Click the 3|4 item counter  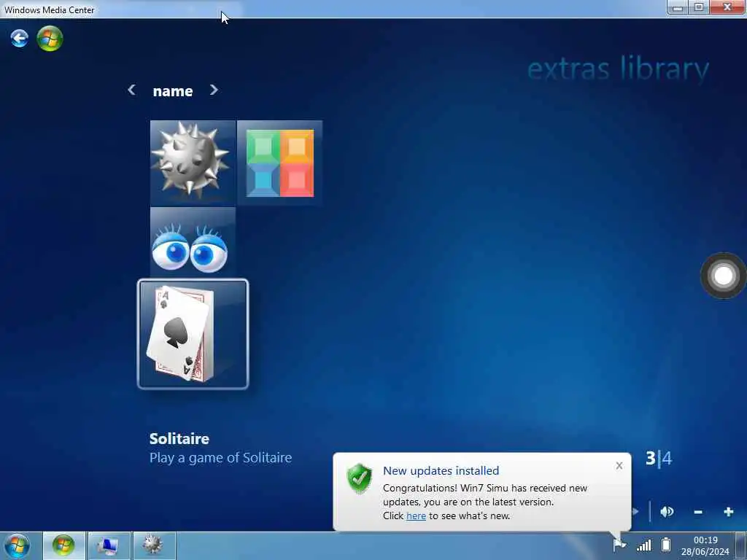click(x=659, y=458)
